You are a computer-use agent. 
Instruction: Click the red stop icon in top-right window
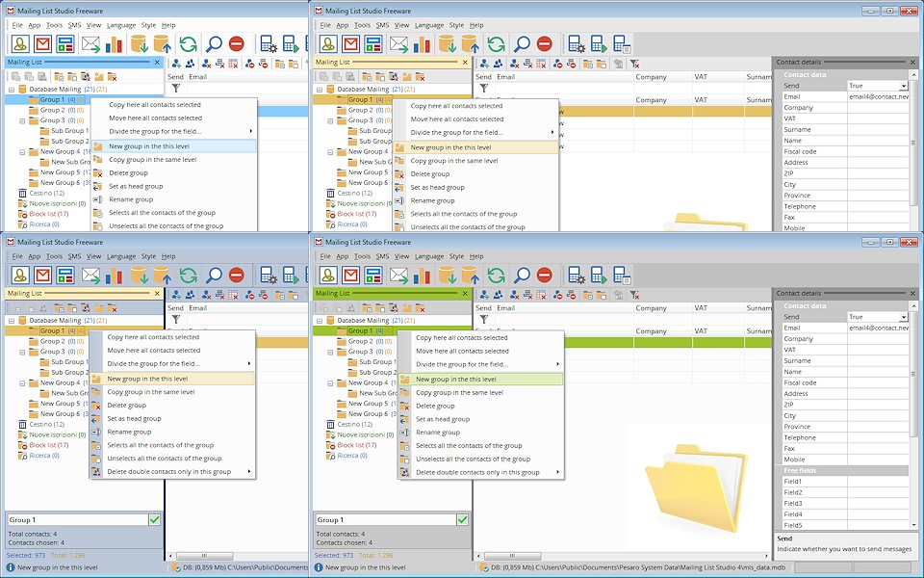tap(545, 43)
